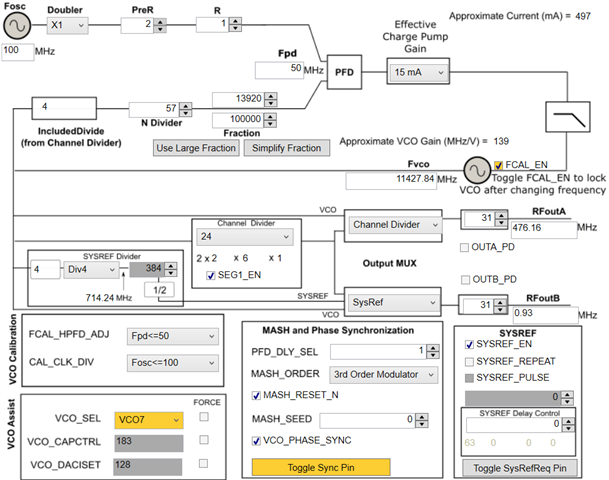Viewport: 609px width, 480px height.
Task: Toggle the SYSREF_PULSE checkbox
Action: [469, 378]
